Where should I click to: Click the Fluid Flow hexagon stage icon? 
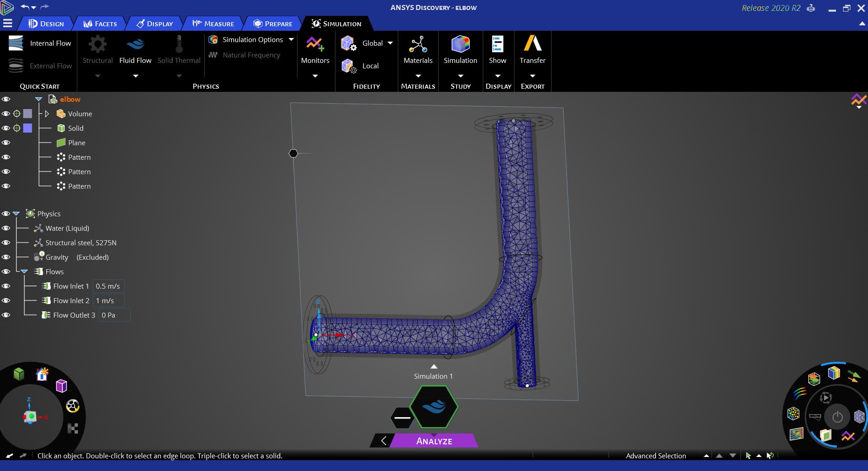(434, 407)
